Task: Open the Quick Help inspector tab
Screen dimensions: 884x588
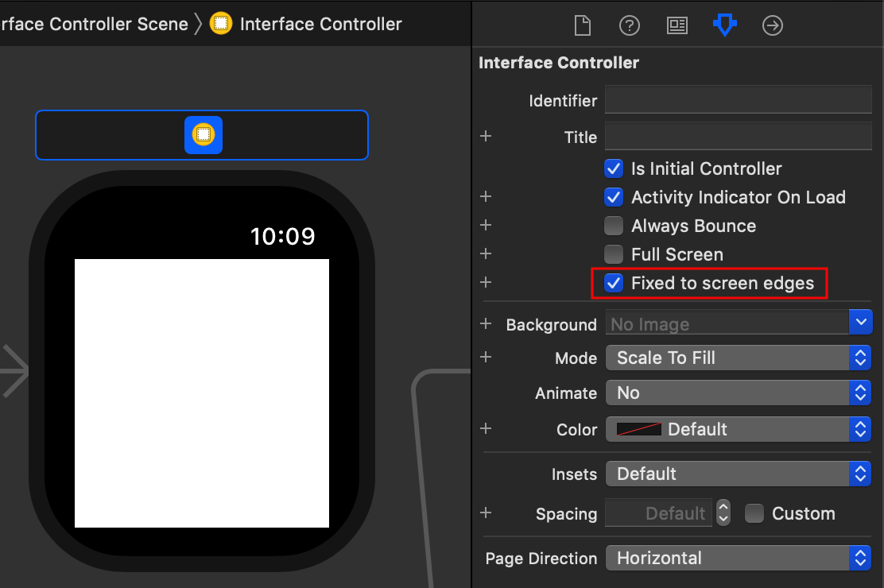Action: point(629,25)
